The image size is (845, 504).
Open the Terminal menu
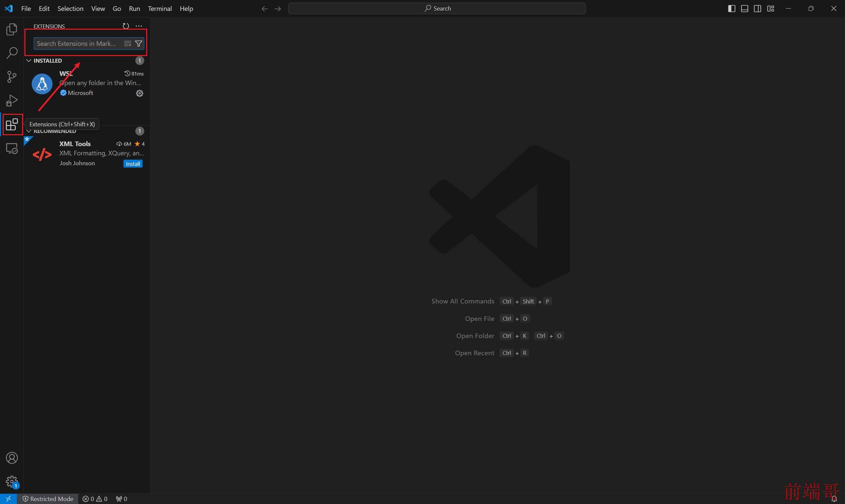coord(160,9)
